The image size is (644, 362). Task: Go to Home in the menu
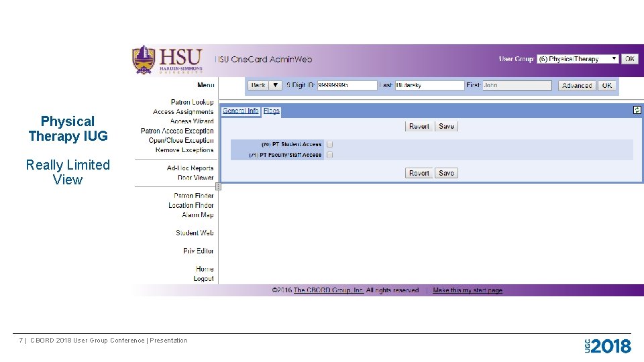pos(205,269)
